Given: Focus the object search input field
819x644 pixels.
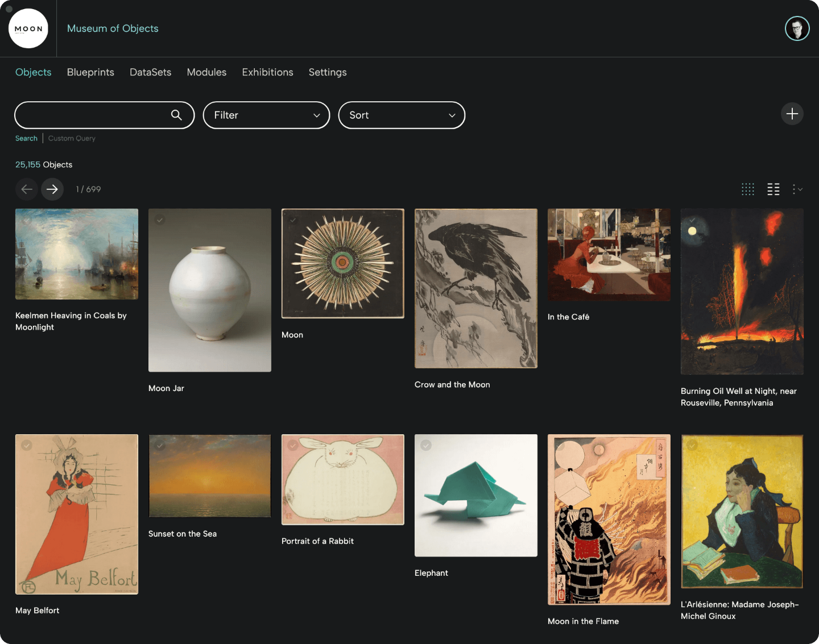Looking at the screenshot, I should pos(105,115).
